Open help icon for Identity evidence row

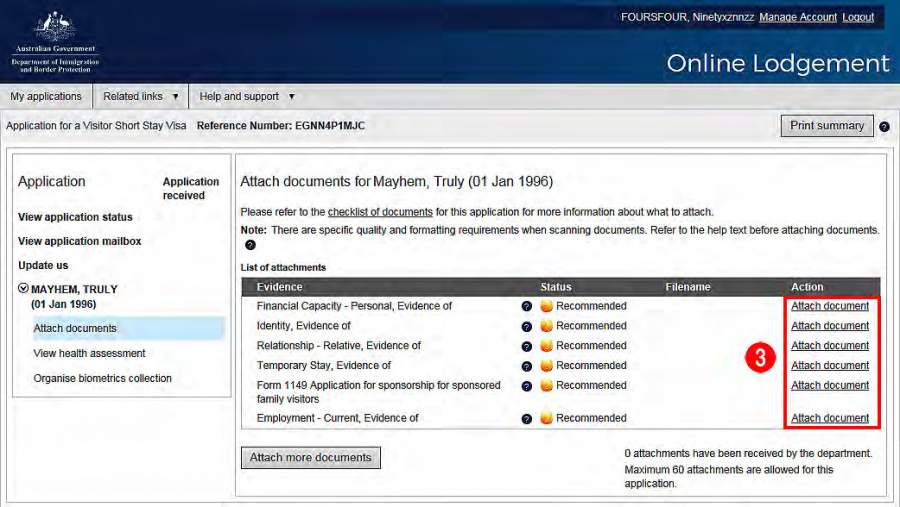[526, 327]
